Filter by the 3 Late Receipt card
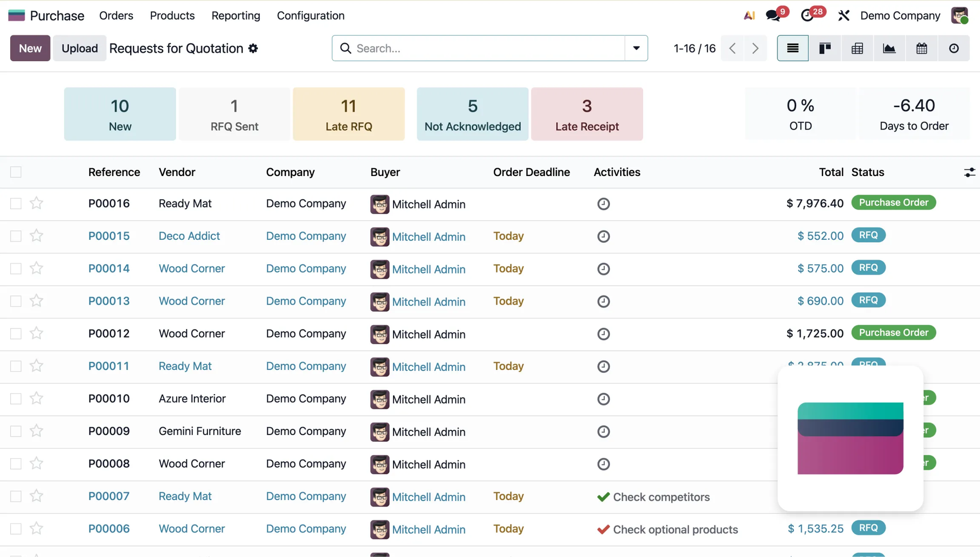 pos(587,114)
